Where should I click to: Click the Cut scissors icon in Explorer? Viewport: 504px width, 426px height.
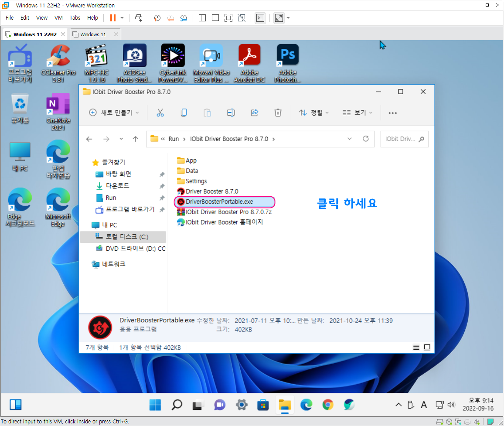tap(160, 112)
